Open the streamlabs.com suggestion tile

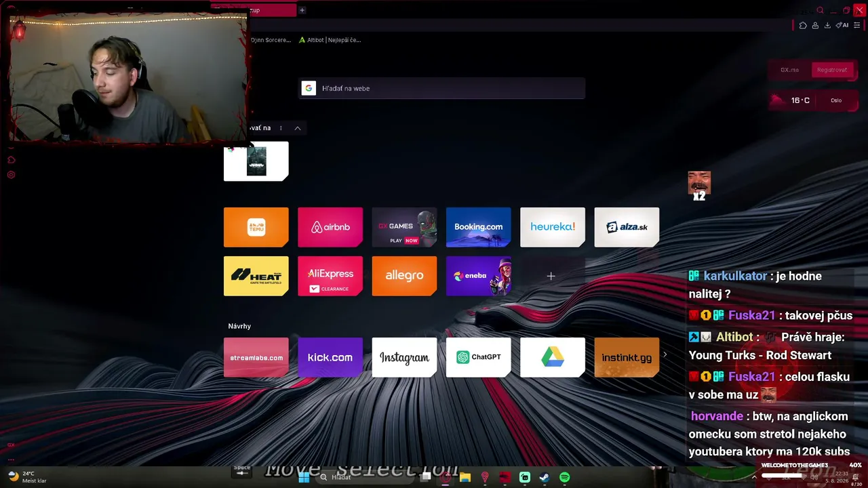[256, 357]
